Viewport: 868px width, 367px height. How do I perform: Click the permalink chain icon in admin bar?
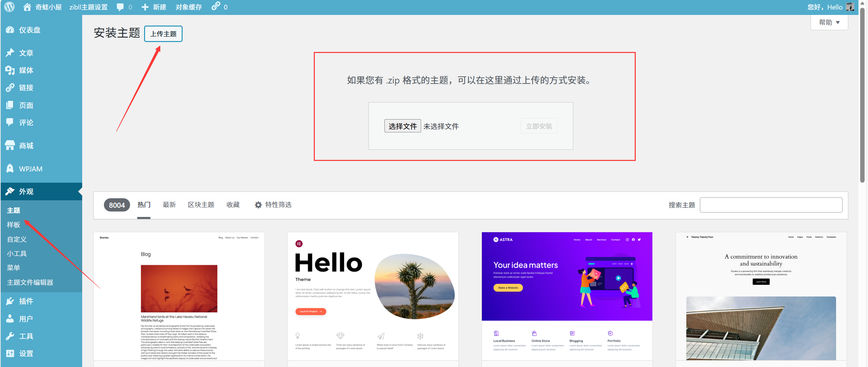click(x=216, y=6)
